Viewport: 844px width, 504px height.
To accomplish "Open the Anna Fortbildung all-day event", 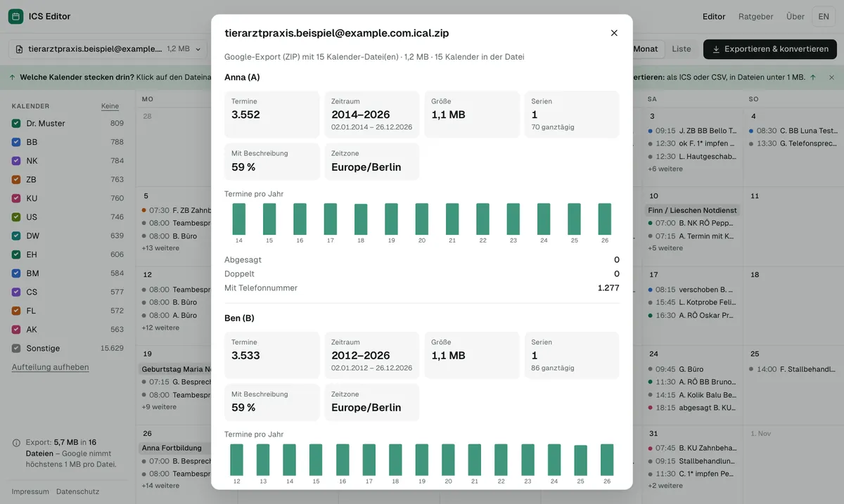I will [x=175, y=448].
